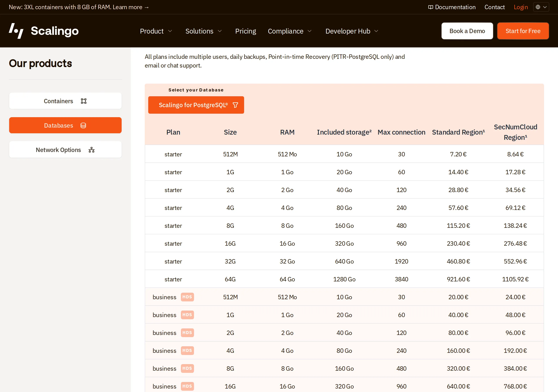558x392 pixels.
Task: Click the Included storage column header
Action: click(x=344, y=132)
